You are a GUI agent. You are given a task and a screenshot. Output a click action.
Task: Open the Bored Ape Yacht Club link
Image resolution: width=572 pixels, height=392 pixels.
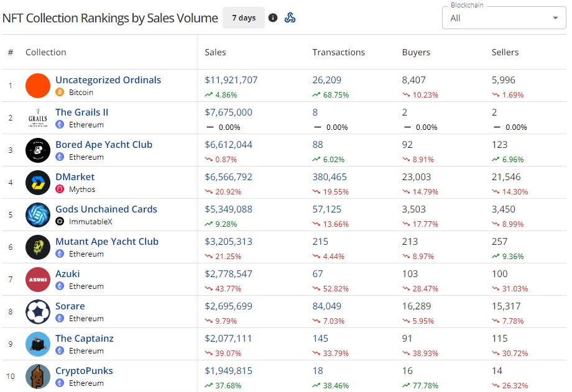click(104, 144)
